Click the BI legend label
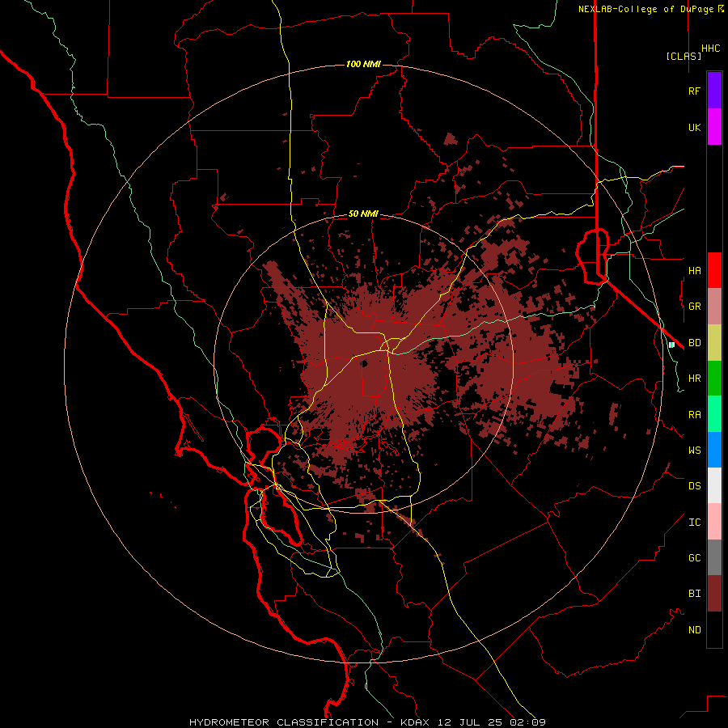728x728 pixels. point(694,594)
